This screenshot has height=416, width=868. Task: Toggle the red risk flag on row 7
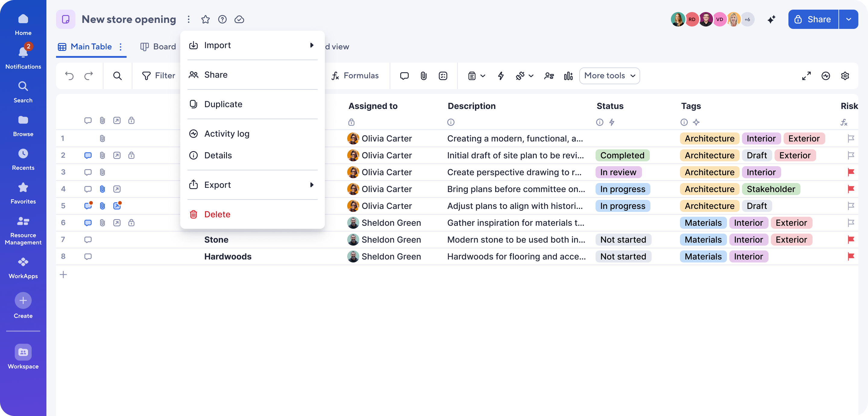coord(851,240)
